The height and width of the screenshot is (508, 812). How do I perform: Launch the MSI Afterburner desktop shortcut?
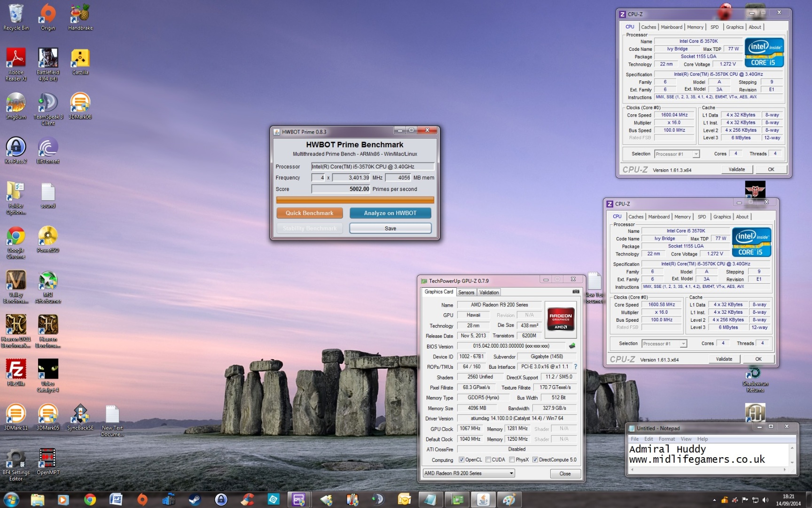coord(48,287)
